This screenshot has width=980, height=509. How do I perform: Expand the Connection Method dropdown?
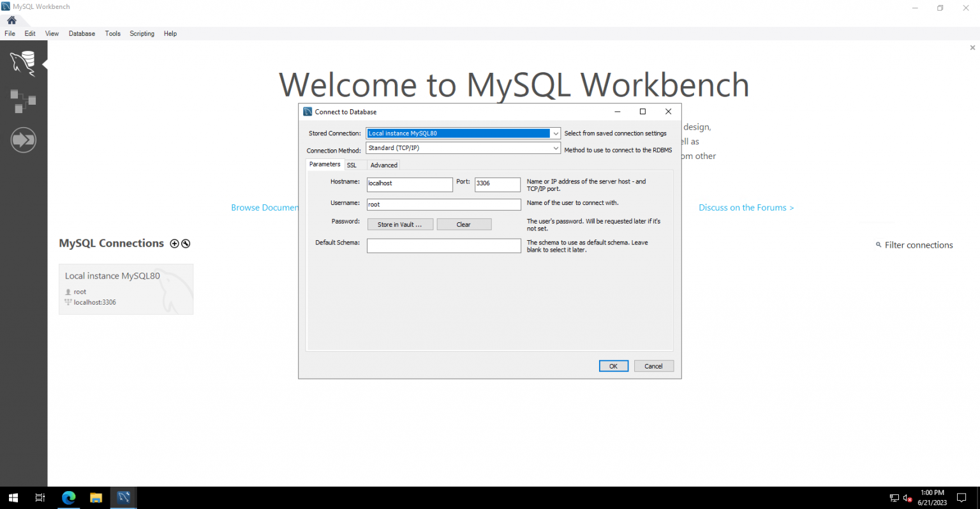point(555,148)
